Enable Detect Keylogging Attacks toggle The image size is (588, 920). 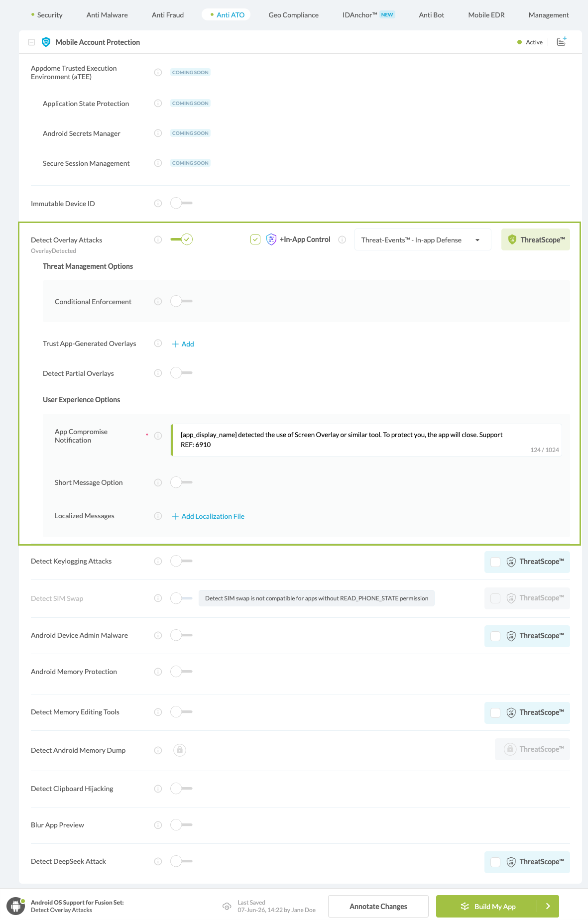pos(181,561)
